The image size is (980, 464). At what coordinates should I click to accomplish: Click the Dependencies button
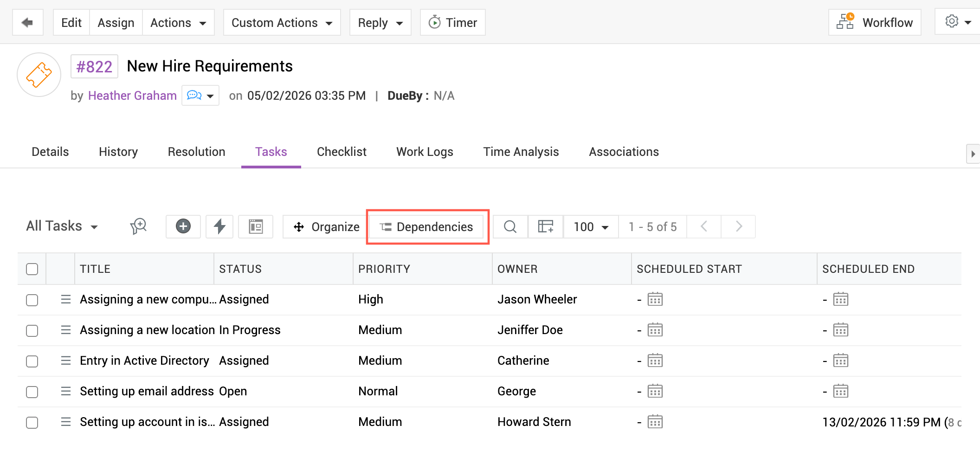pyautogui.click(x=427, y=226)
